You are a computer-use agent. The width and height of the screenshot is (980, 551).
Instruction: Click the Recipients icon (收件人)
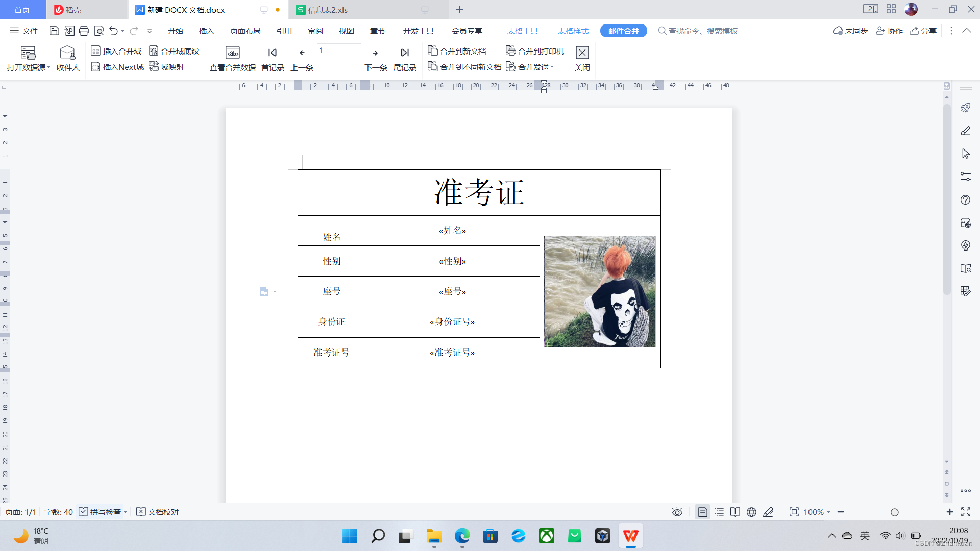[67, 53]
